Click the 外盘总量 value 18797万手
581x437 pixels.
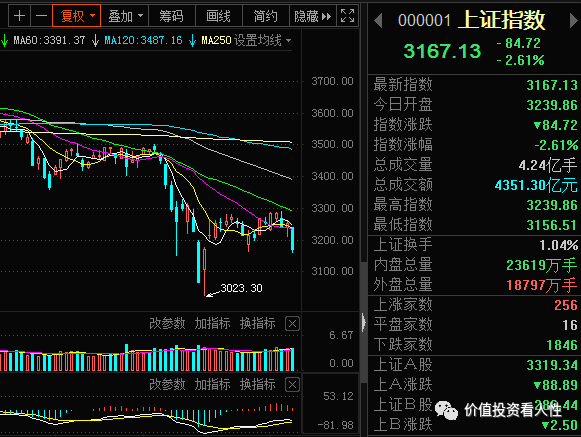(x=542, y=285)
